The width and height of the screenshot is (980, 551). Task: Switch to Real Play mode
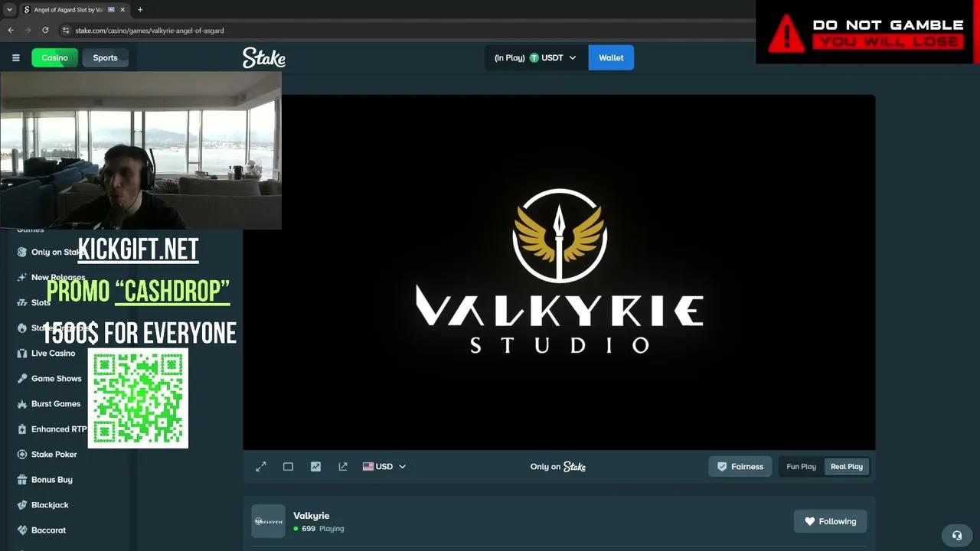click(847, 466)
